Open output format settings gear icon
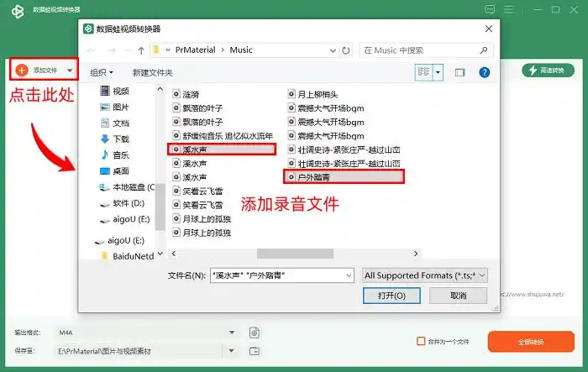Image resolution: width=588 pixels, height=372 pixels. pyautogui.click(x=254, y=333)
